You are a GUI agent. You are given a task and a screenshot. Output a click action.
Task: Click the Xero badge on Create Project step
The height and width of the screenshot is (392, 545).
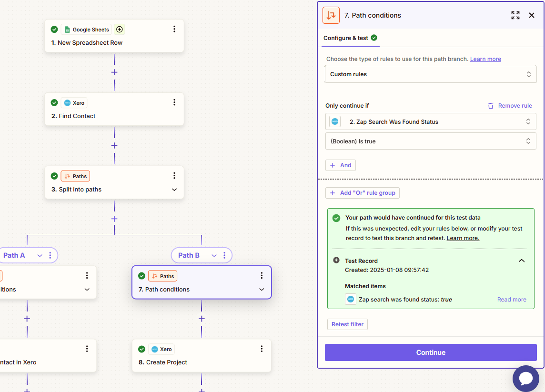(x=161, y=349)
